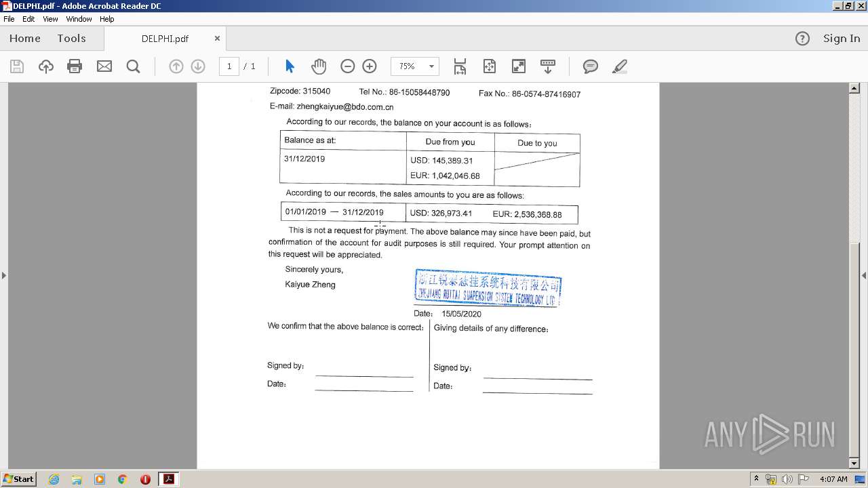Send file by email envelope icon
The width and height of the screenshot is (868, 488).
[104, 66]
